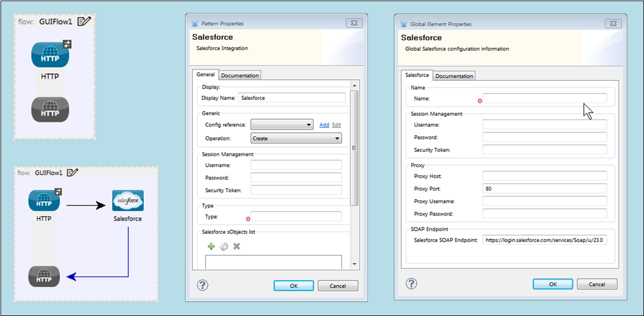Remove an sObject using the X icon
This screenshot has height=316, width=644.
[236, 246]
